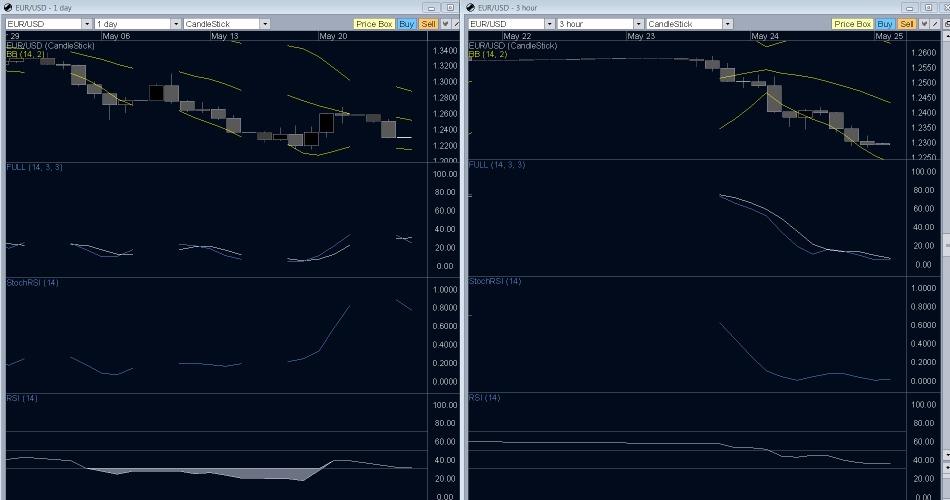The image size is (950, 500).
Task: Click Sell button in the 3 hour window
Action: click(x=907, y=24)
